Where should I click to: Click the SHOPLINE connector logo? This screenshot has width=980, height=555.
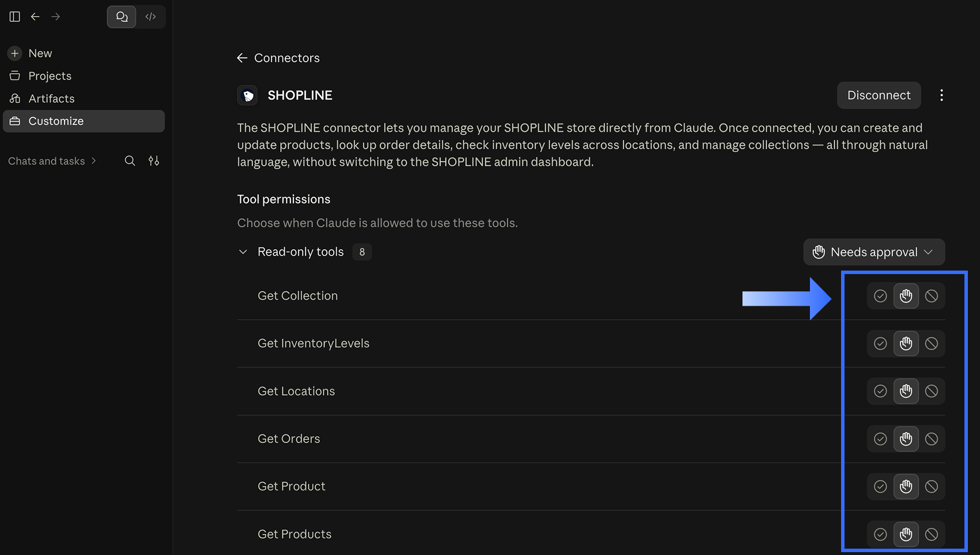click(247, 95)
